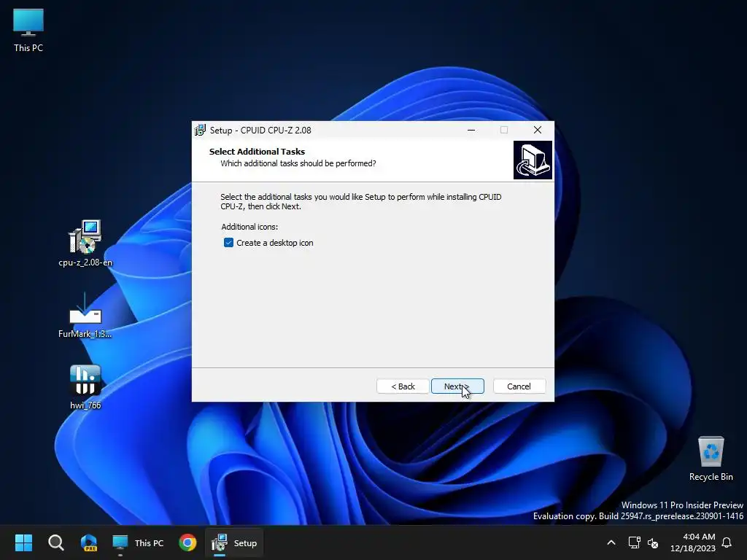
Task: Click the installer logo in the header
Action: point(533,160)
